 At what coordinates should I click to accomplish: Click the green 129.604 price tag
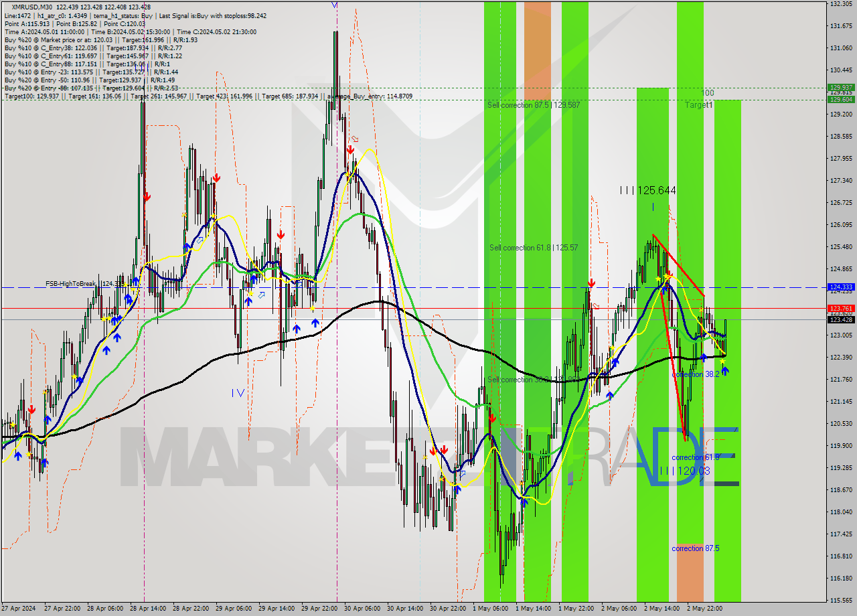pyautogui.click(x=841, y=99)
